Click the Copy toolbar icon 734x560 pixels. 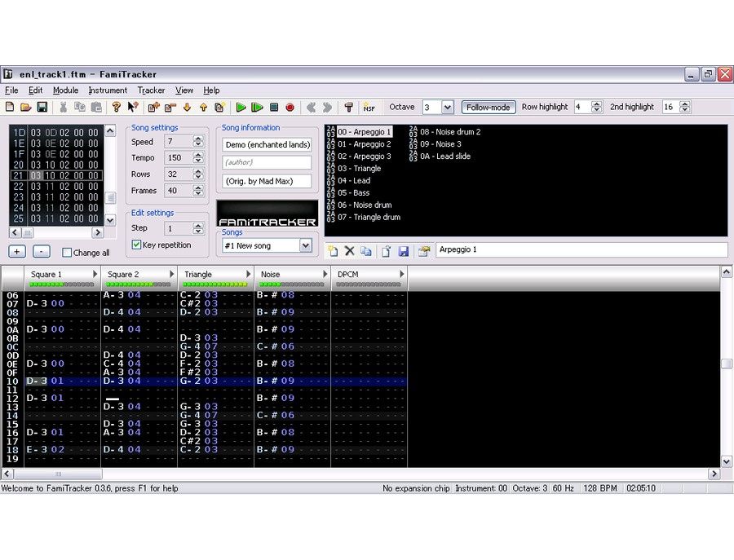[80, 107]
